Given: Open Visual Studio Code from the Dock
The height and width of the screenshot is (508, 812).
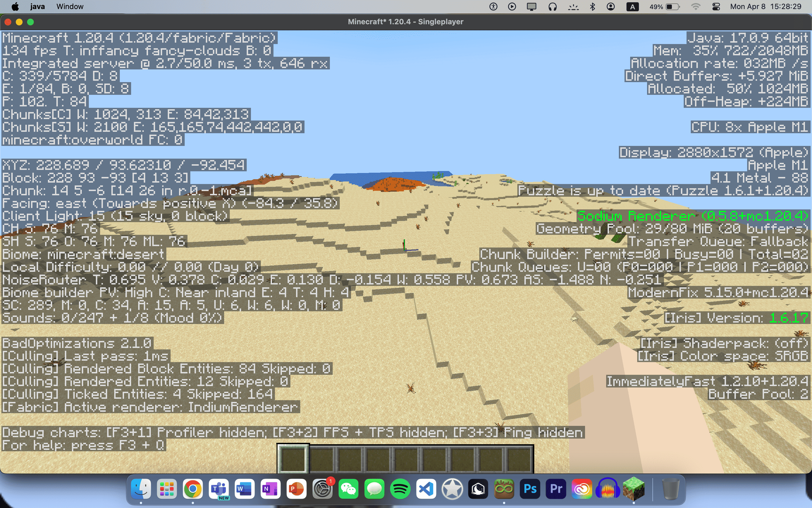Looking at the screenshot, I should [426, 489].
